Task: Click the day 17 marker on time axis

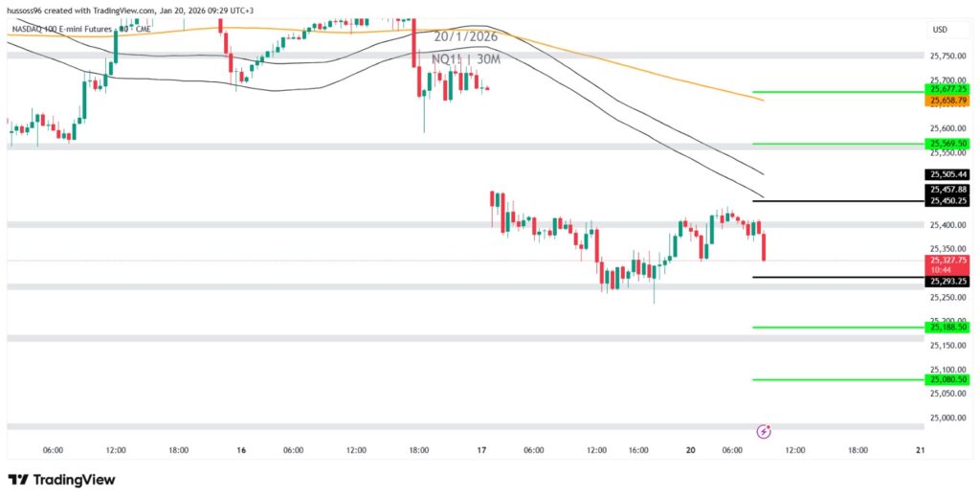Action: click(481, 449)
